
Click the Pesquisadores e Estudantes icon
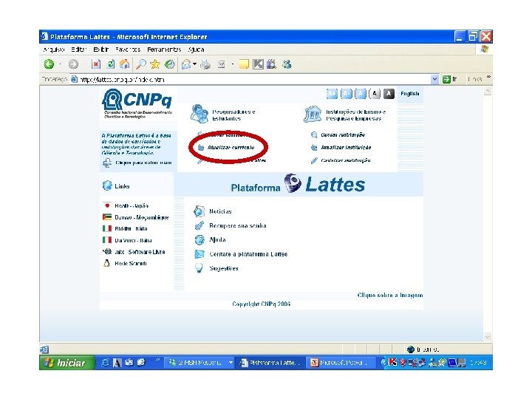click(x=199, y=114)
